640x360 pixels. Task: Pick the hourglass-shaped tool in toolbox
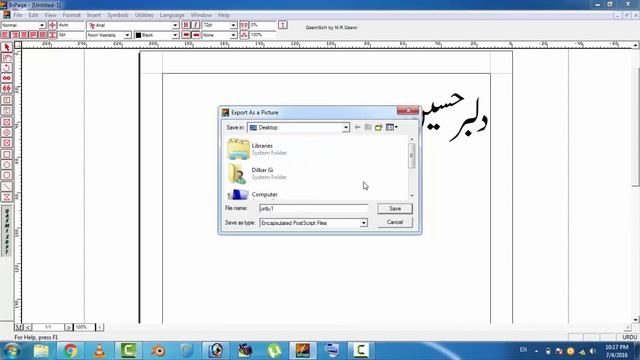pyautogui.click(x=7, y=197)
